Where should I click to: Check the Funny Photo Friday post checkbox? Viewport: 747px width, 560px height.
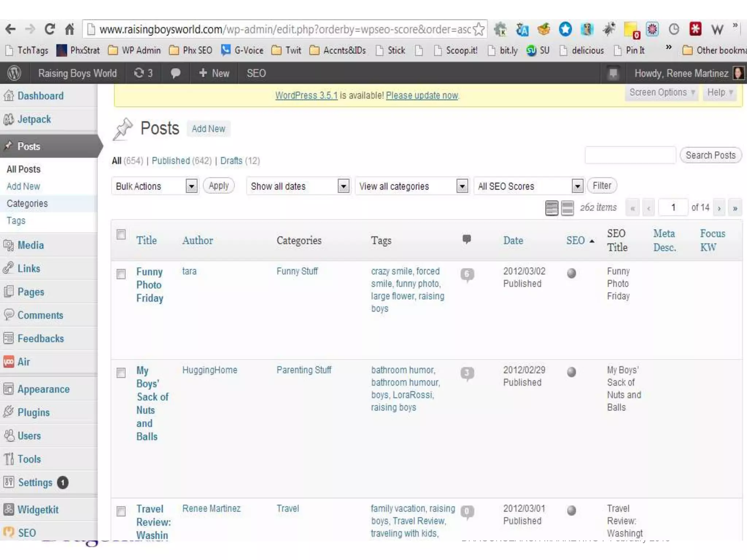[x=121, y=274]
